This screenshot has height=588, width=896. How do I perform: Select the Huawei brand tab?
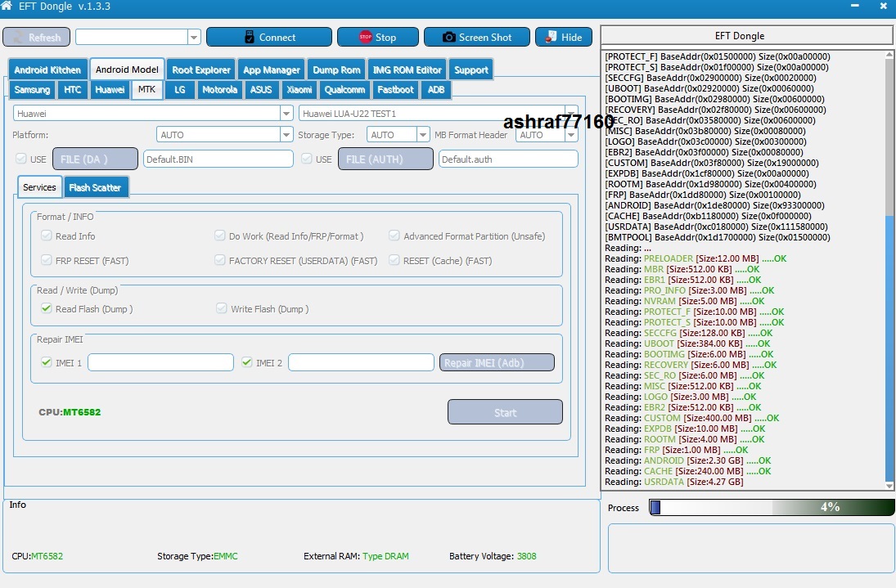click(110, 90)
